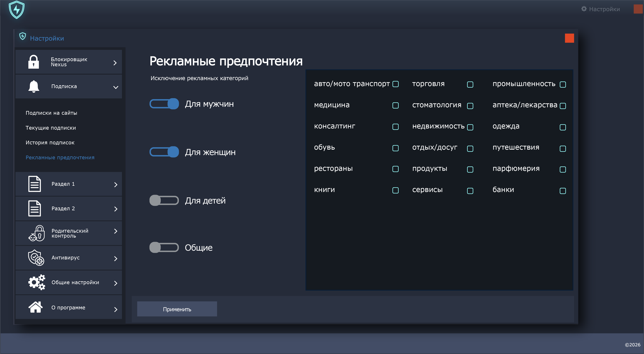Disable the Для мужчин toggle

tap(164, 104)
